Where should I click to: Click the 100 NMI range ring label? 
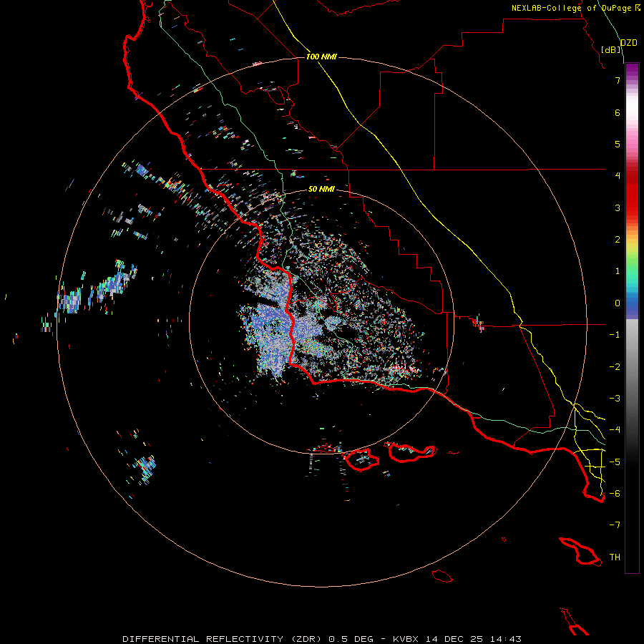click(x=321, y=57)
